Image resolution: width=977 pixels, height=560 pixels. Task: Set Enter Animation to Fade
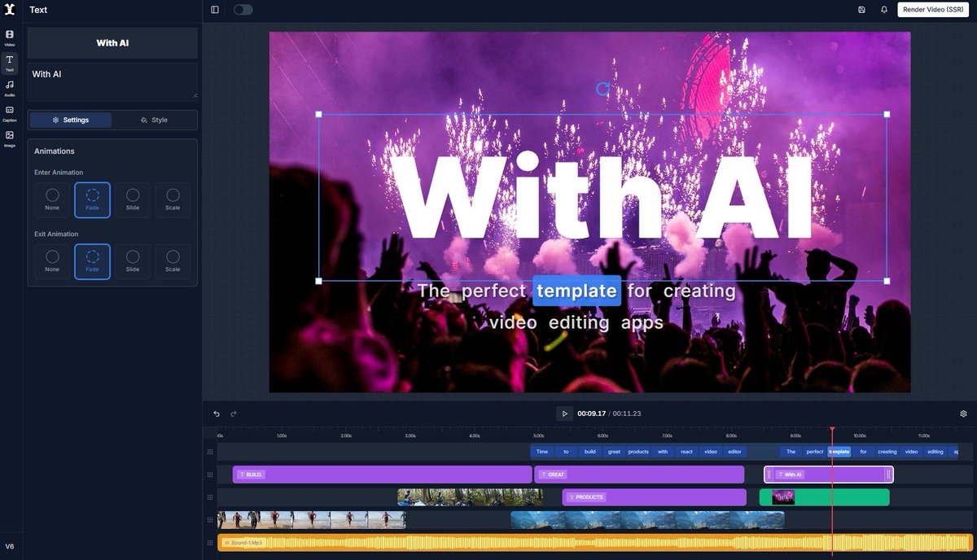click(x=92, y=199)
